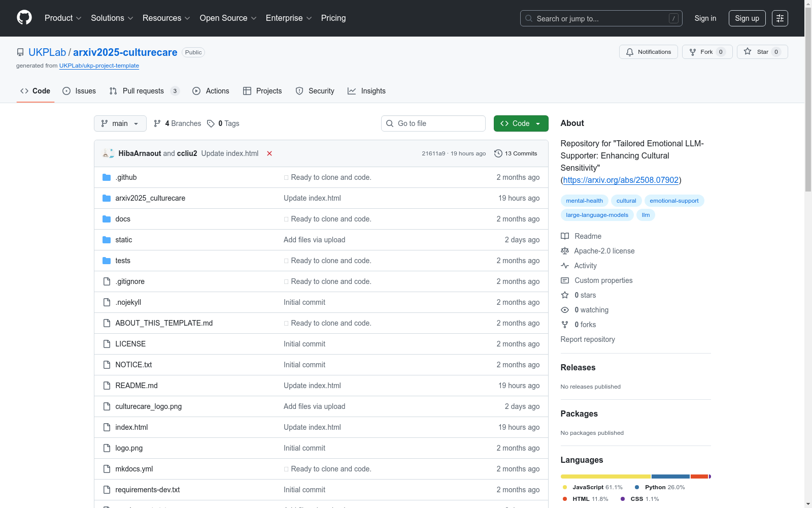The image size is (812, 508).
Task: Click the Sign in link
Action: (x=705, y=18)
